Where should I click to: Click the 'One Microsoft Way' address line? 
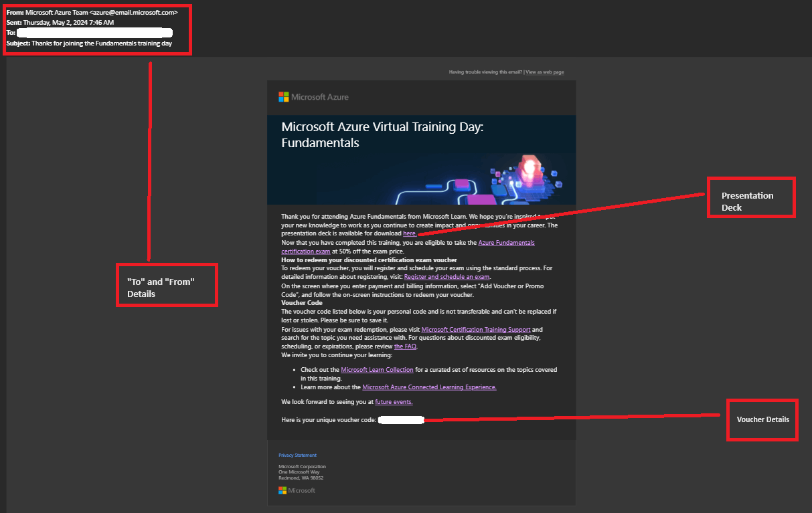pos(299,472)
